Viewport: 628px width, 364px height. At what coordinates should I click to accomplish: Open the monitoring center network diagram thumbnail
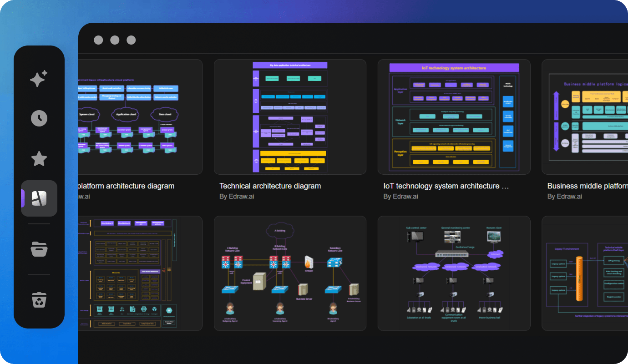pos(454,273)
